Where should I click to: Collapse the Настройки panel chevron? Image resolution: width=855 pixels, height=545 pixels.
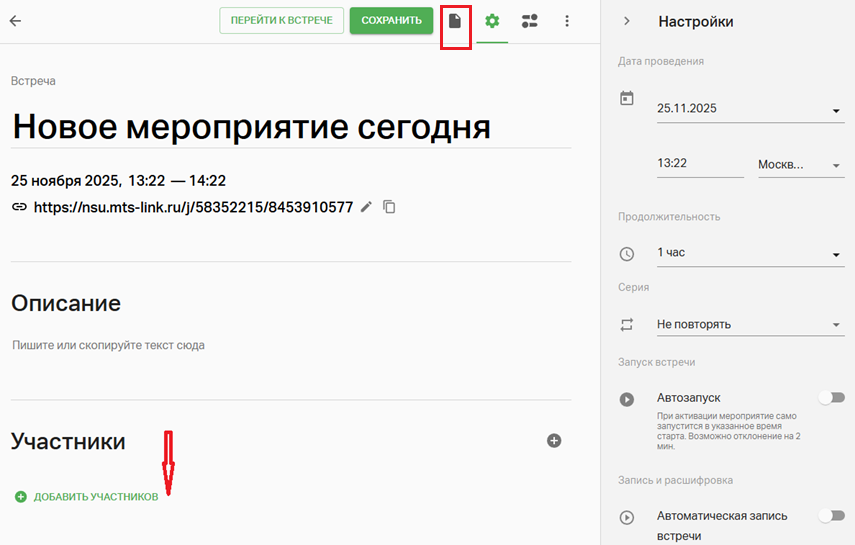click(627, 21)
